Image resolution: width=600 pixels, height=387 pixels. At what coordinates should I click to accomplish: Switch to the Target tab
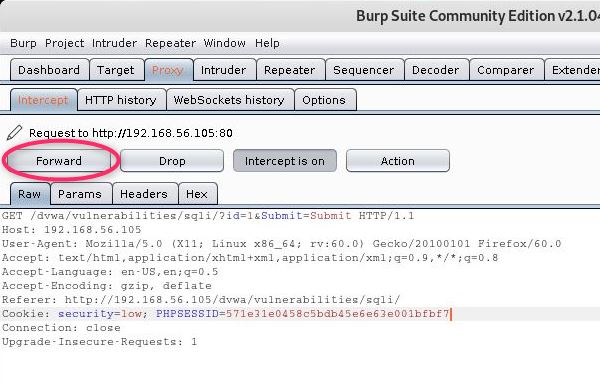116,70
